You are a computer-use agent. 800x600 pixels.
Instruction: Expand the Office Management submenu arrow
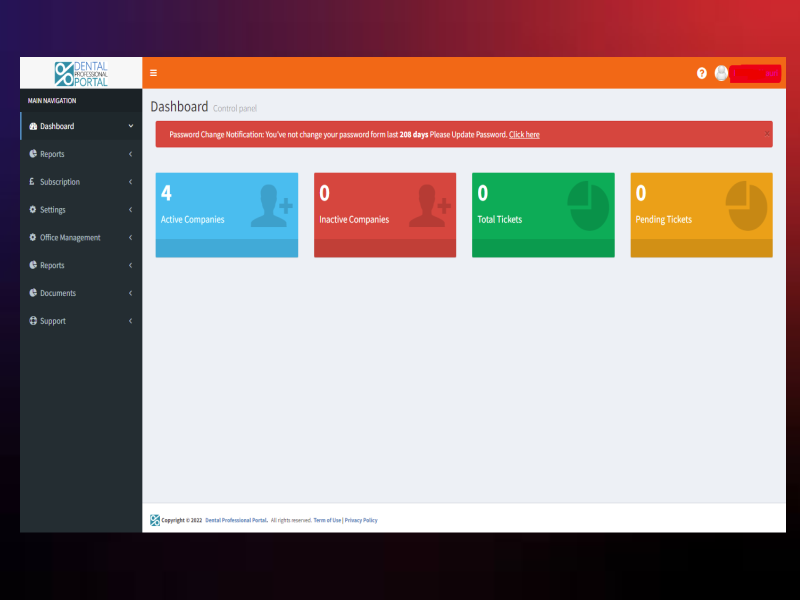click(131, 238)
